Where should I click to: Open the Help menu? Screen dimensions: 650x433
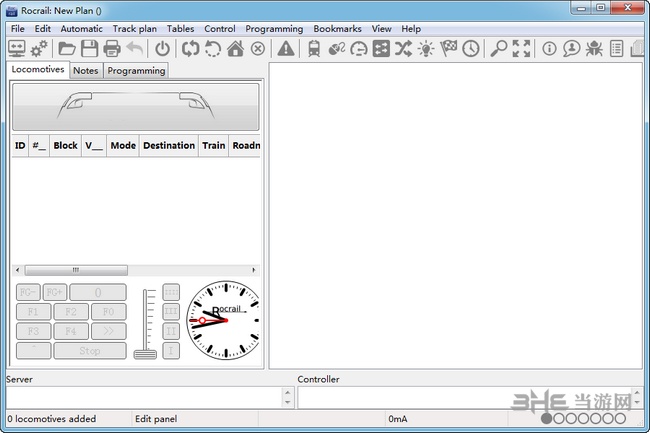click(411, 29)
